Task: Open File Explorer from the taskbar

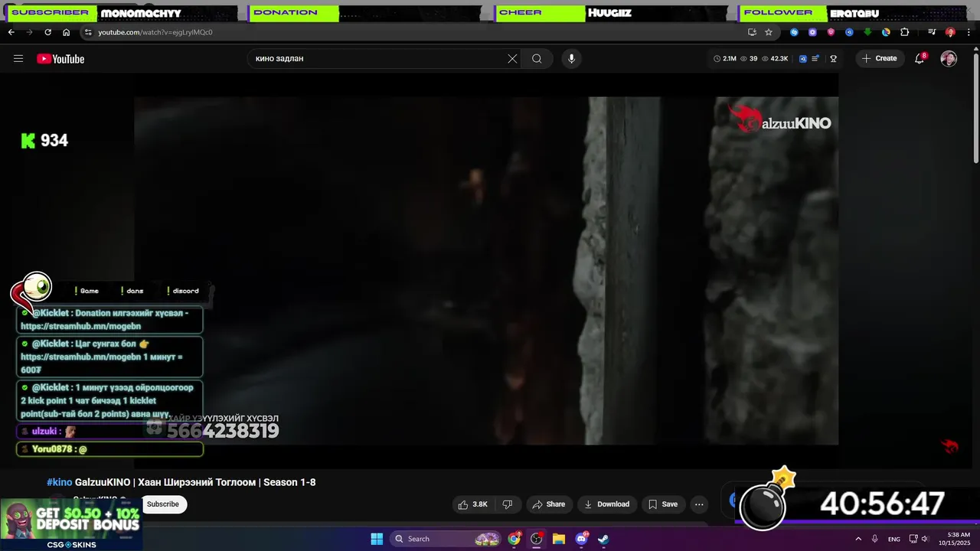Action: click(559, 539)
